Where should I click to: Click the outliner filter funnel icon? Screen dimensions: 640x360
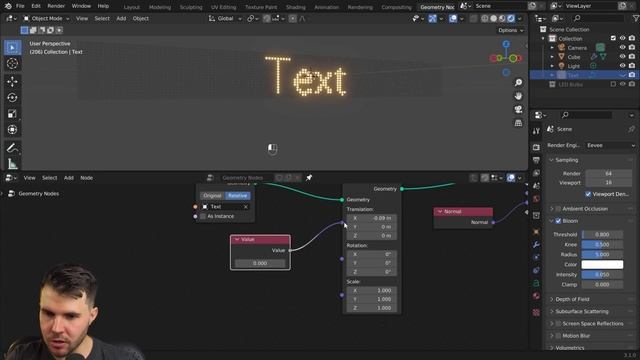click(x=636, y=18)
